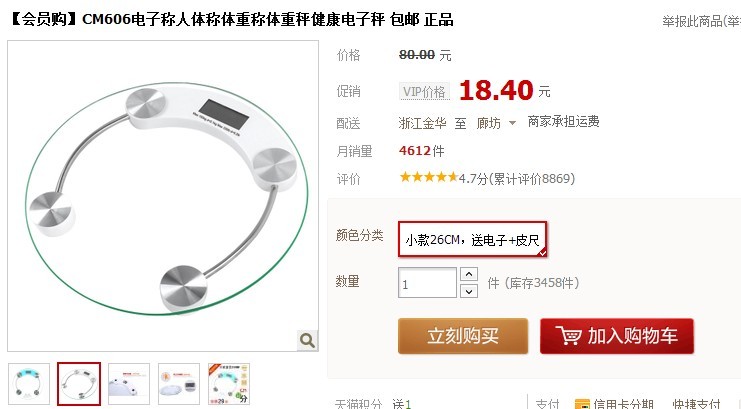Click the 立刻购买 button

coord(463,336)
